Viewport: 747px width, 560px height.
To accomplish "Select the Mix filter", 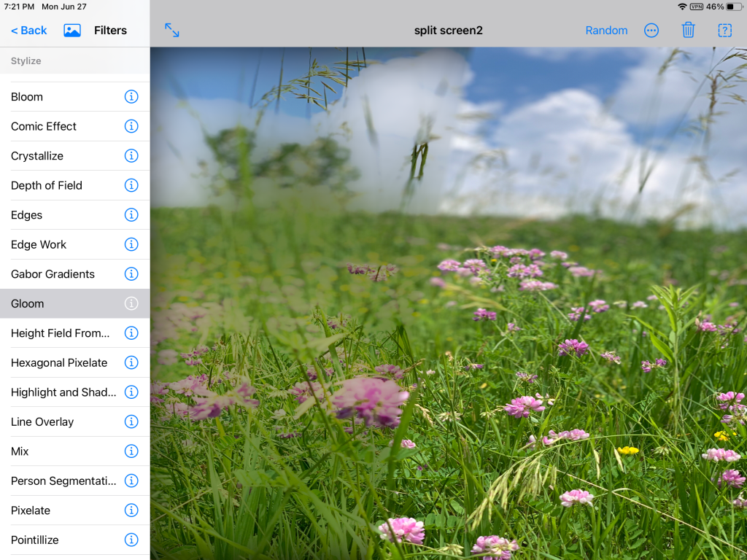I will click(x=20, y=451).
